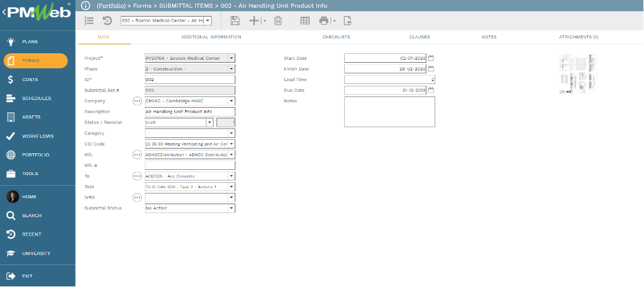Open Due Date calendar picker
644x287 pixels.
point(431,90)
